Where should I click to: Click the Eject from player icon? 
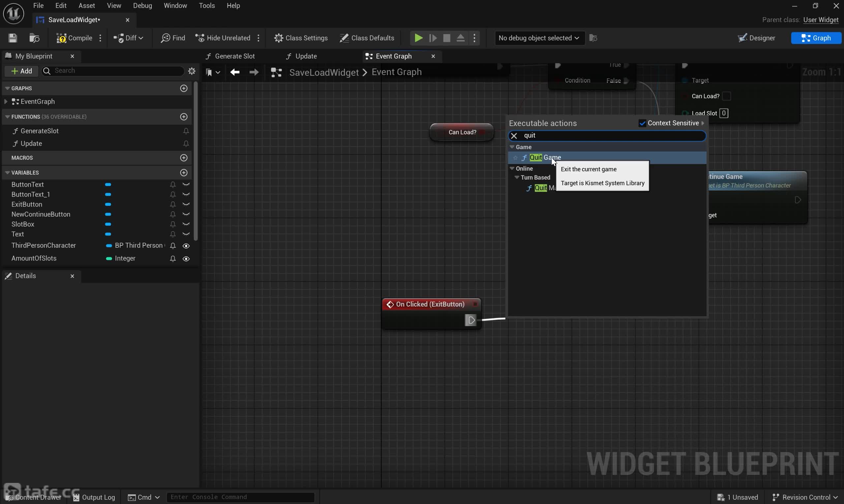pyautogui.click(x=460, y=38)
